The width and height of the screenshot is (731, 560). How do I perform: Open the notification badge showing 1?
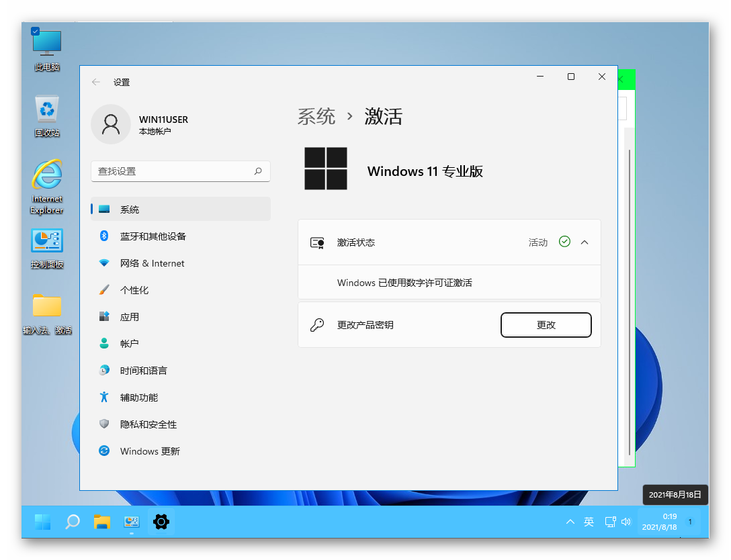coord(691,522)
